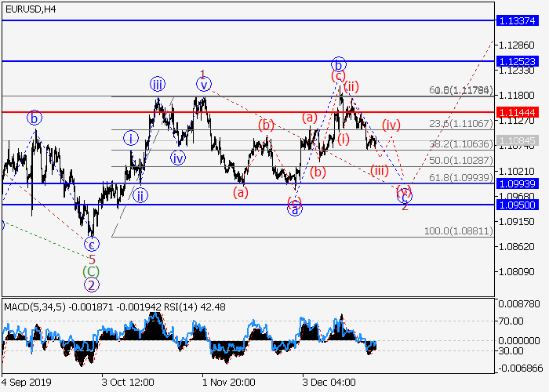Screen dimensions: 549x392
Task: Click the MACD(5,34,5) indicator label
Action: [30, 306]
